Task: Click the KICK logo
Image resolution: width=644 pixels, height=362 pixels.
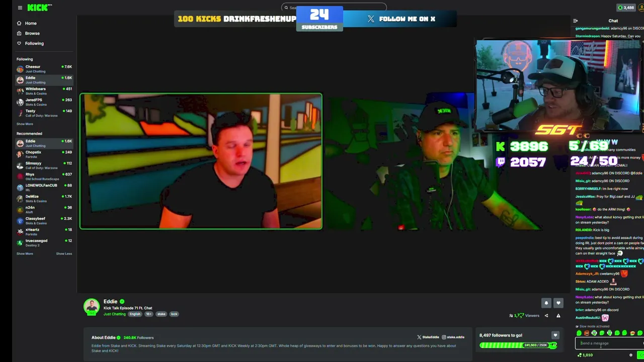Action: click(x=39, y=8)
